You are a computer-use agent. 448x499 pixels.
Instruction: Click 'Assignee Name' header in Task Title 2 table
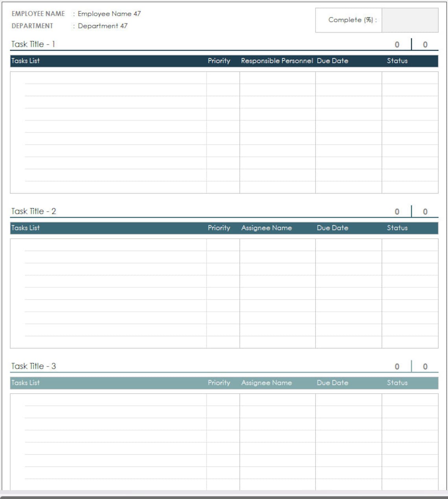click(x=266, y=228)
